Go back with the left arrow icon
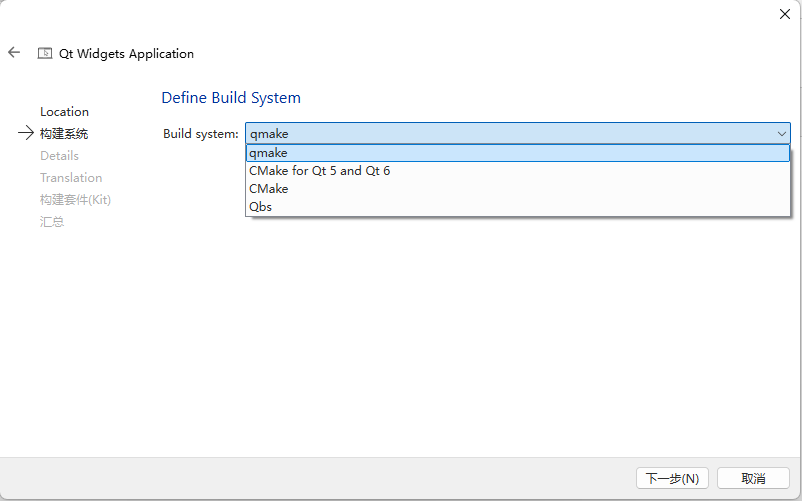802x501 pixels. pyautogui.click(x=14, y=52)
